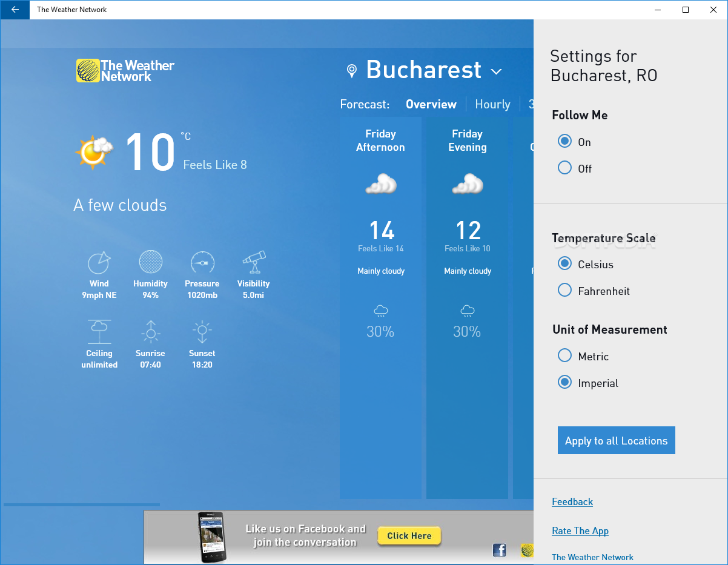Click the yellow Click Here ad button
This screenshot has height=565, width=728.
(409, 535)
